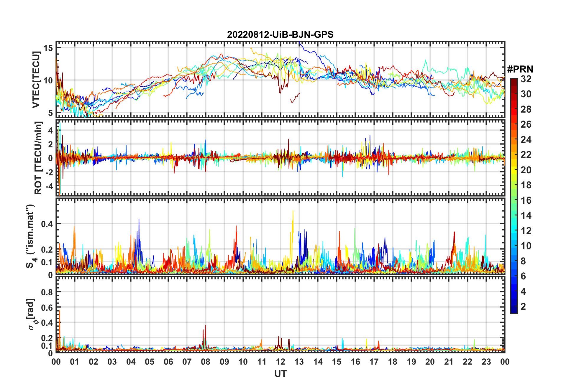The width and height of the screenshot is (561, 392).
Task: Select UT axis hour label 07
Action: [187, 362]
